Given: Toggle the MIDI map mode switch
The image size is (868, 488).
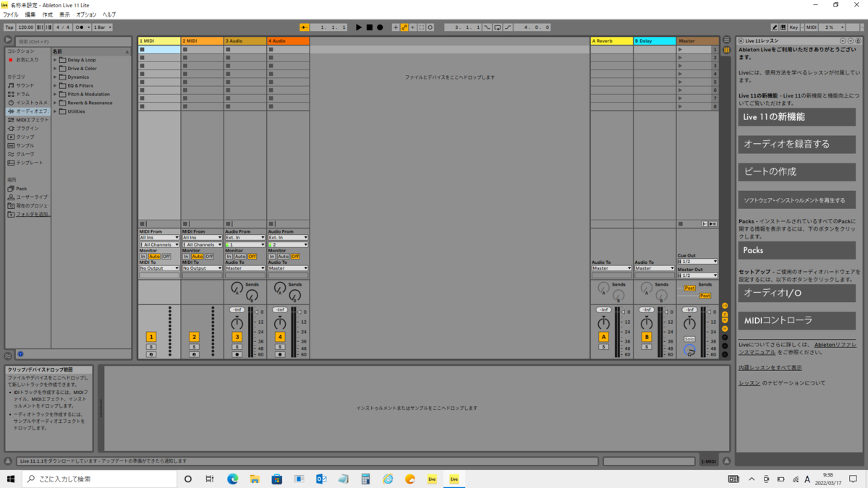Looking at the screenshot, I should [x=812, y=27].
